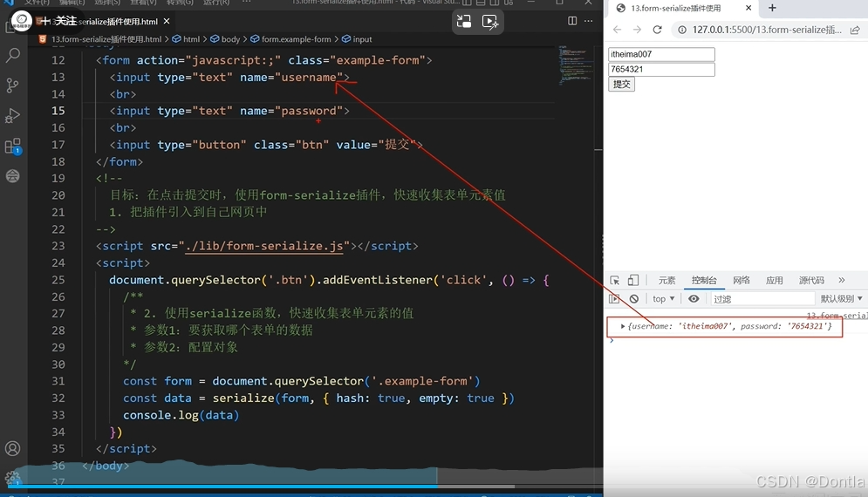The width and height of the screenshot is (868, 497).
Task: Click line number 15 in gutter
Action: pos(58,111)
